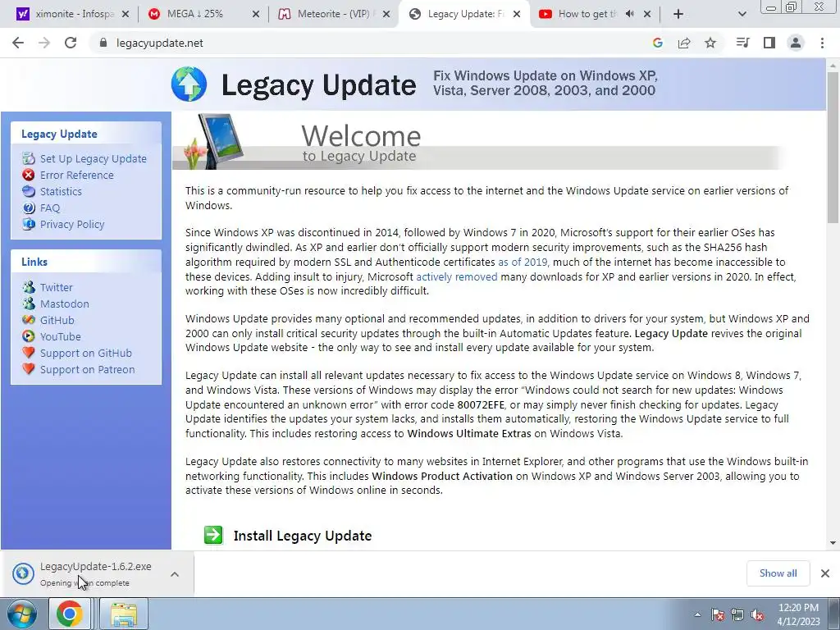The height and width of the screenshot is (630, 840).
Task: Click the address bar URL legacyupdate.net
Action: pos(160,43)
